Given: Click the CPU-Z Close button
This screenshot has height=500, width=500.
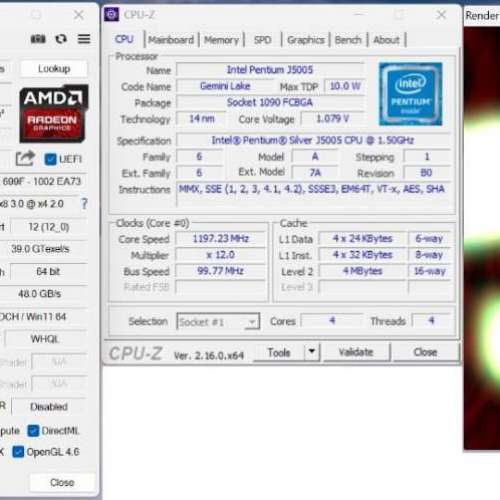Looking at the screenshot, I should tap(425, 352).
